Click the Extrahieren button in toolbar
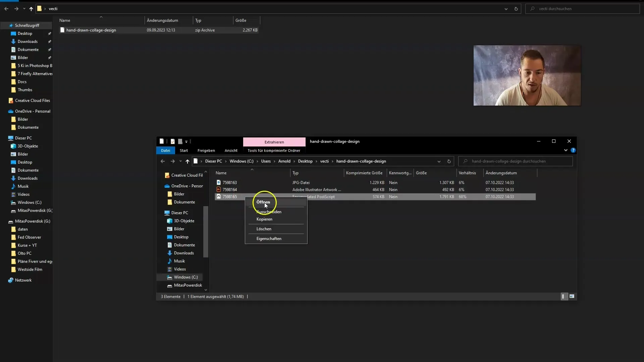 click(x=274, y=141)
